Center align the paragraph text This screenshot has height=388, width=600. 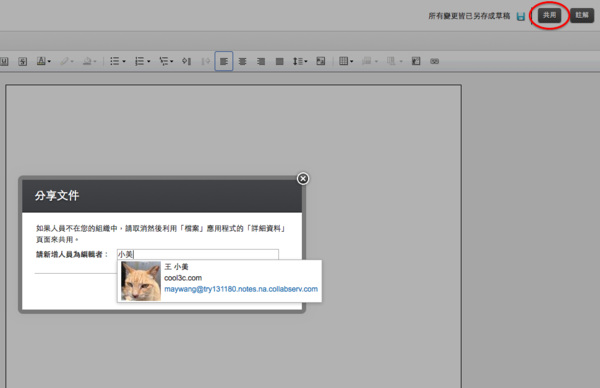242,61
